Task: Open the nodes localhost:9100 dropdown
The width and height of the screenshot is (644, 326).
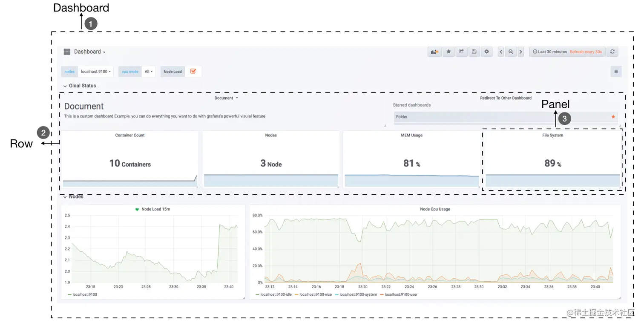Action: point(96,72)
